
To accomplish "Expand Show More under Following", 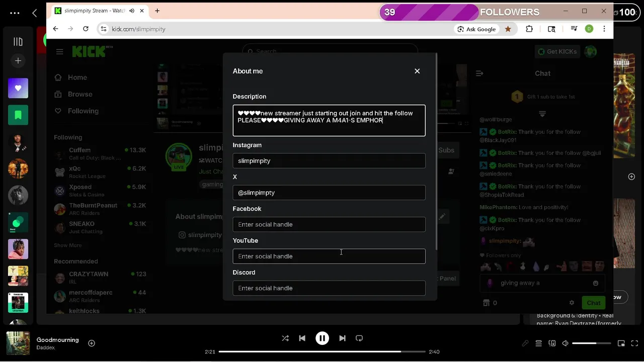I will pyautogui.click(x=67, y=245).
